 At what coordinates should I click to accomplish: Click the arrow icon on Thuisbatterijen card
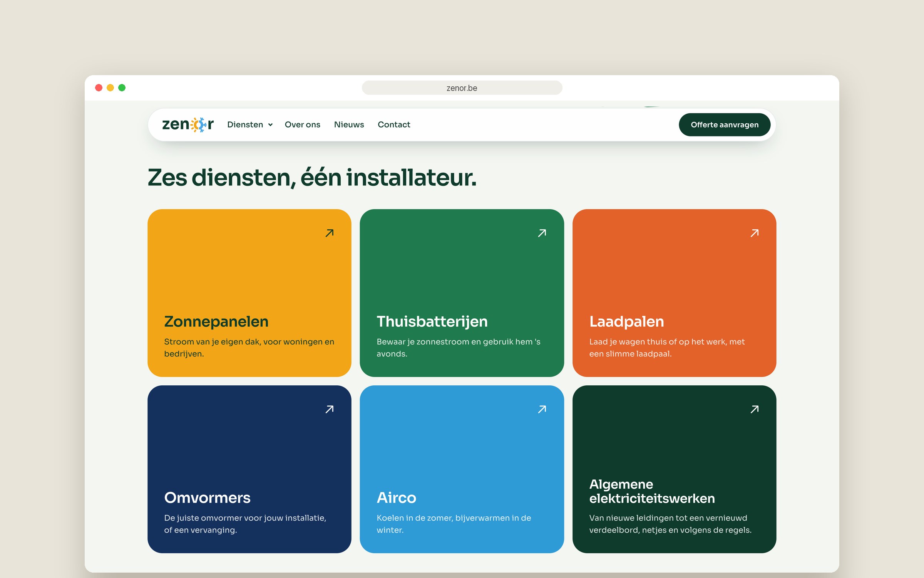pyautogui.click(x=542, y=233)
